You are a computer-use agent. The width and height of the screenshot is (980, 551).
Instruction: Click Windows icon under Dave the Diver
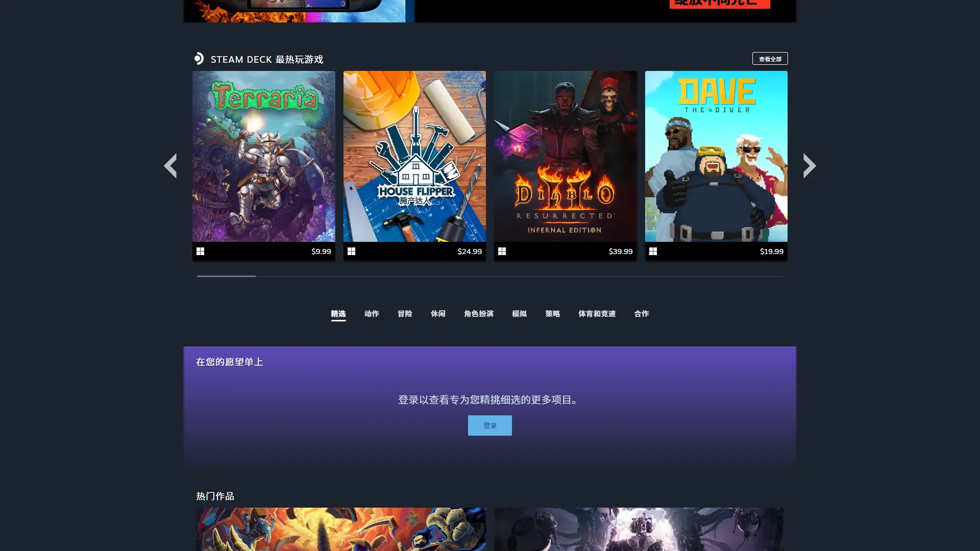[x=653, y=252]
